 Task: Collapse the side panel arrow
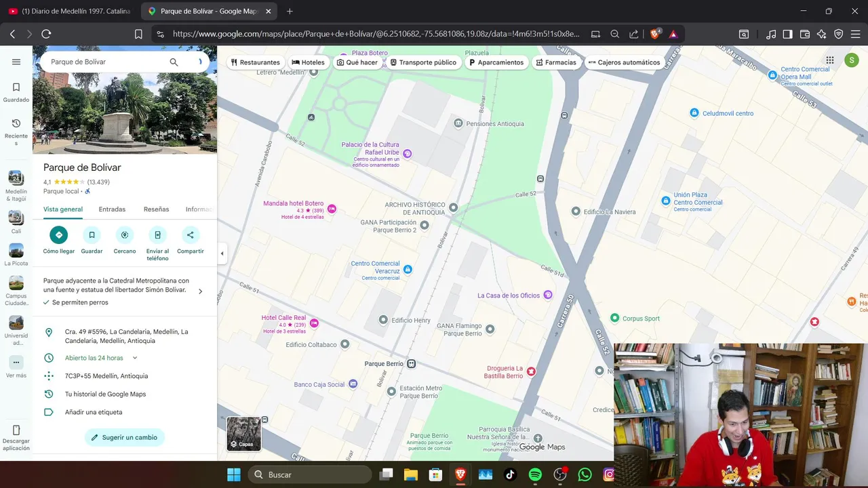(x=222, y=253)
